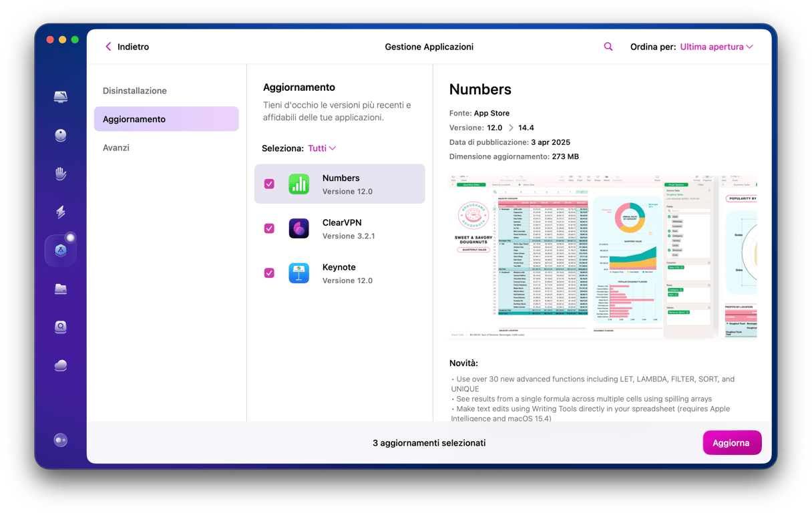Open the 'Ultima apertura' sort dropdown
The image size is (812, 515).
716,47
